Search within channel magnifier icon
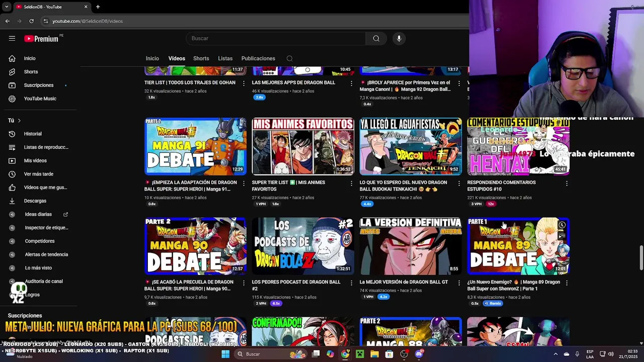 [289, 58]
